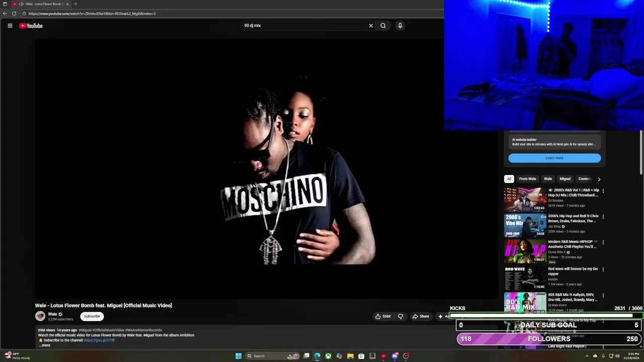Click Learn more on AI website ad
Image resolution: width=644 pixels, height=362 pixels.
point(554,158)
